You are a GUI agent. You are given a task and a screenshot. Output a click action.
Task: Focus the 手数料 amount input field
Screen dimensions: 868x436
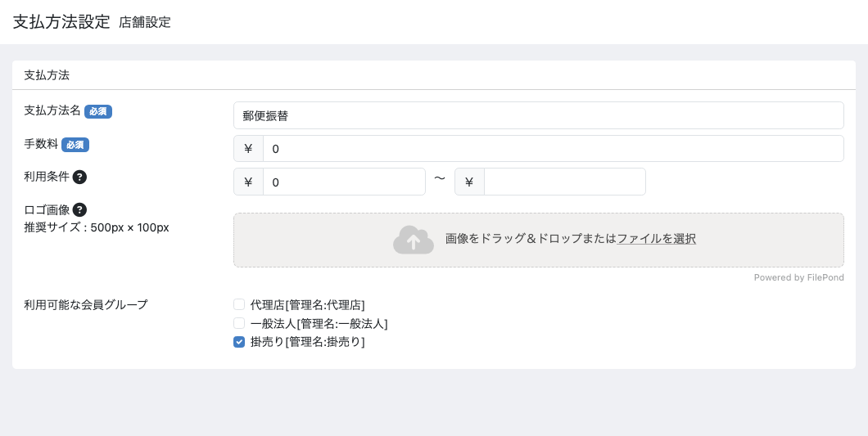click(x=553, y=149)
